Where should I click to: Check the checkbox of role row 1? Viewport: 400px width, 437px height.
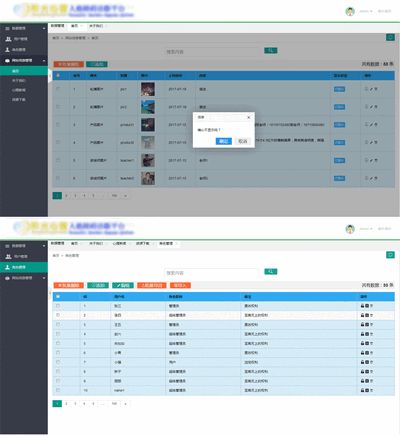pyautogui.click(x=58, y=306)
